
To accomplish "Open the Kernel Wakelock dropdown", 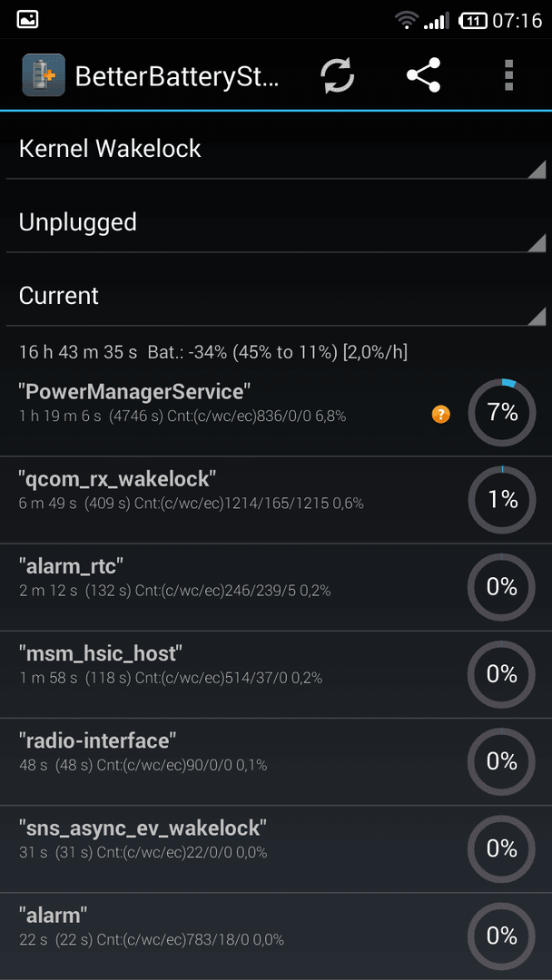I will [x=276, y=149].
